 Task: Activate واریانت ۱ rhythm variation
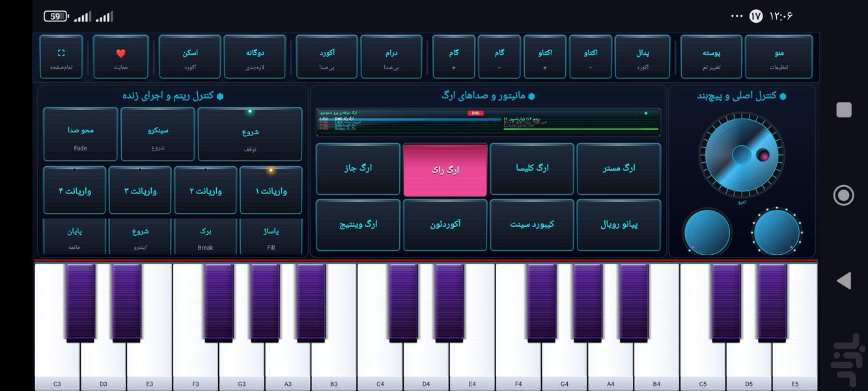tap(271, 190)
